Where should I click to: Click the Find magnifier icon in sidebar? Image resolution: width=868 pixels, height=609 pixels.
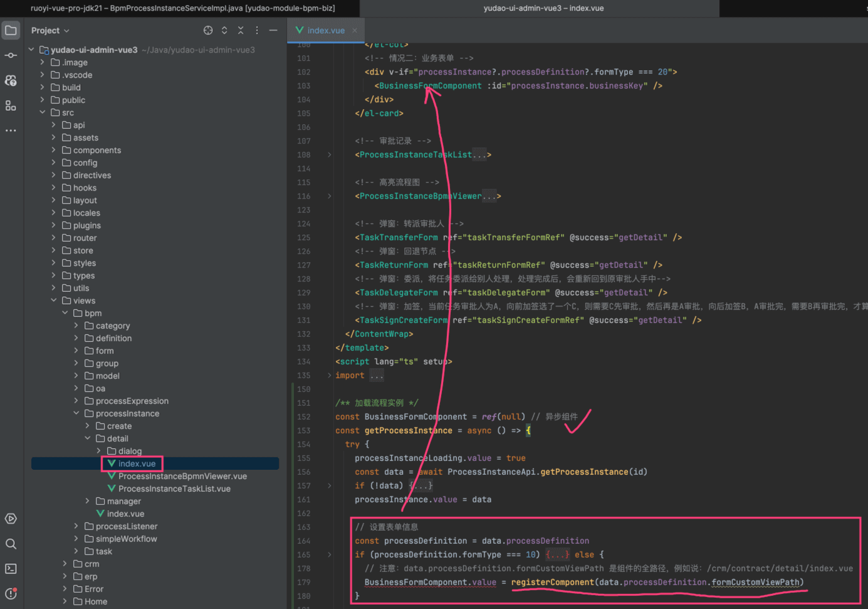[11, 544]
